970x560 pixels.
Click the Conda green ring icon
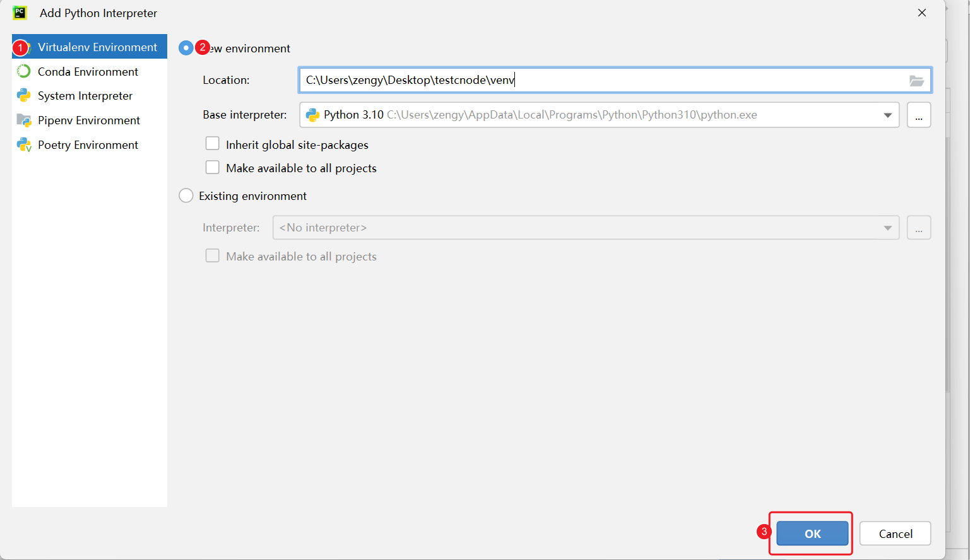click(x=24, y=71)
